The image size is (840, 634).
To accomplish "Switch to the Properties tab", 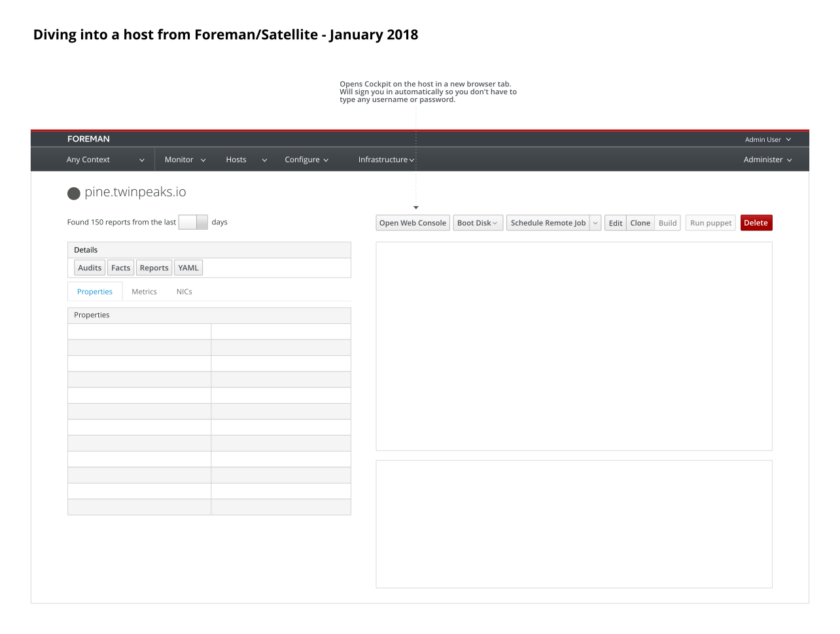I will click(95, 292).
